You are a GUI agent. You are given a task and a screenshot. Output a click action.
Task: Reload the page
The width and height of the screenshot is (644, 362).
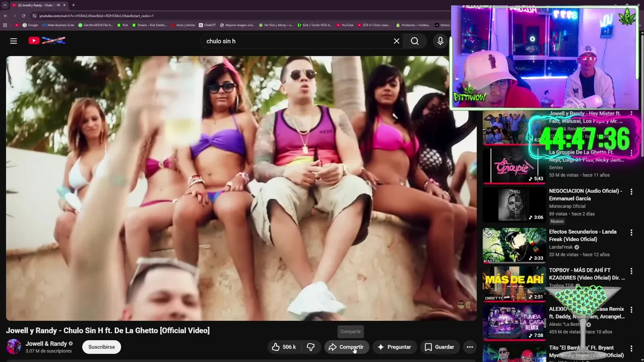point(23,16)
